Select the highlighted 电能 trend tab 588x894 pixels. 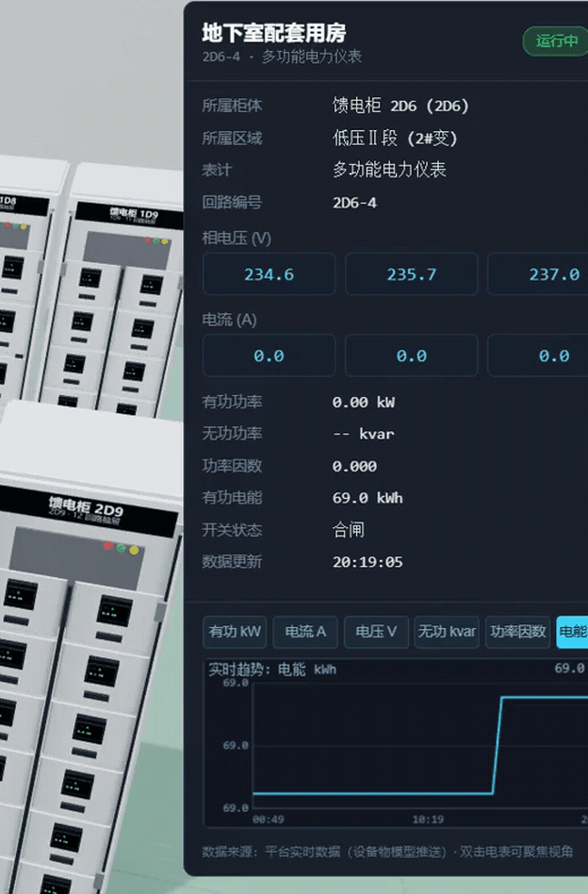pos(572,632)
